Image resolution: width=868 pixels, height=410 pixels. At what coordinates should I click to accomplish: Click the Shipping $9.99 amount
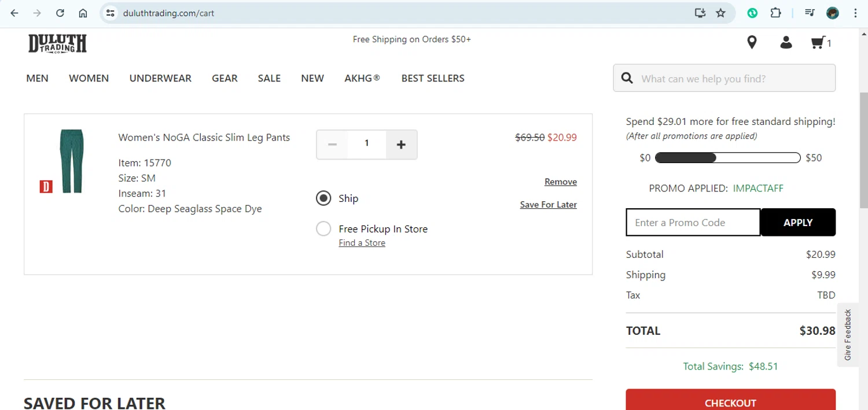[x=824, y=275]
